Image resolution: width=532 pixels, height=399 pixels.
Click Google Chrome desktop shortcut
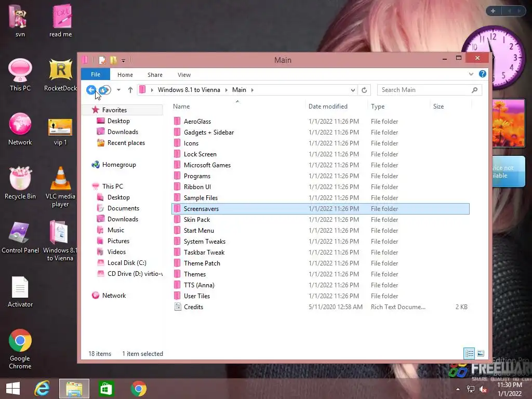(20, 349)
